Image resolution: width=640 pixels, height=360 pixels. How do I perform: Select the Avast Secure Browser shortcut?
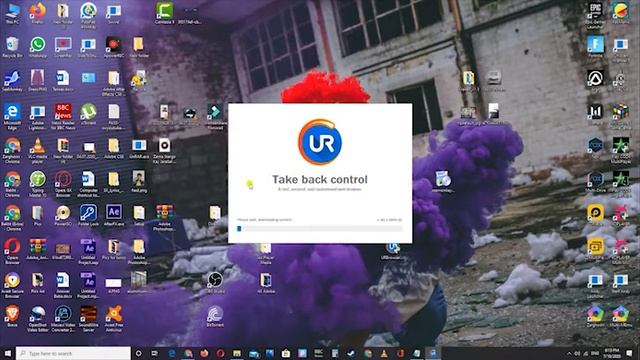[x=12, y=285]
